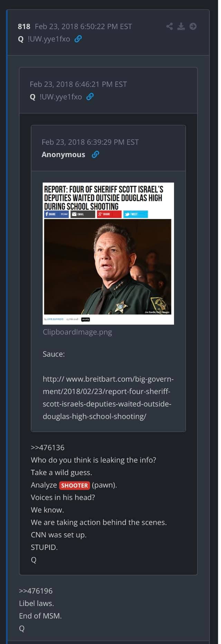Open the link icon beside !UW.yye1fxo at top

tap(78, 39)
